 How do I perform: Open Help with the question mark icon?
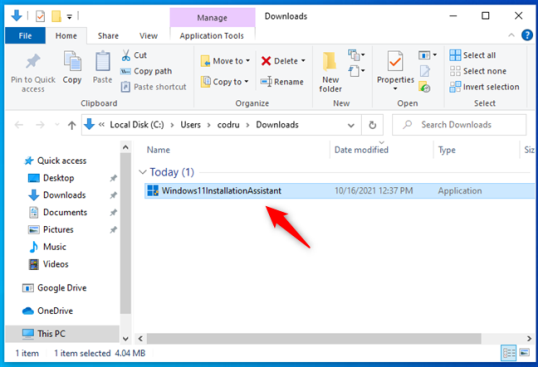(527, 35)
